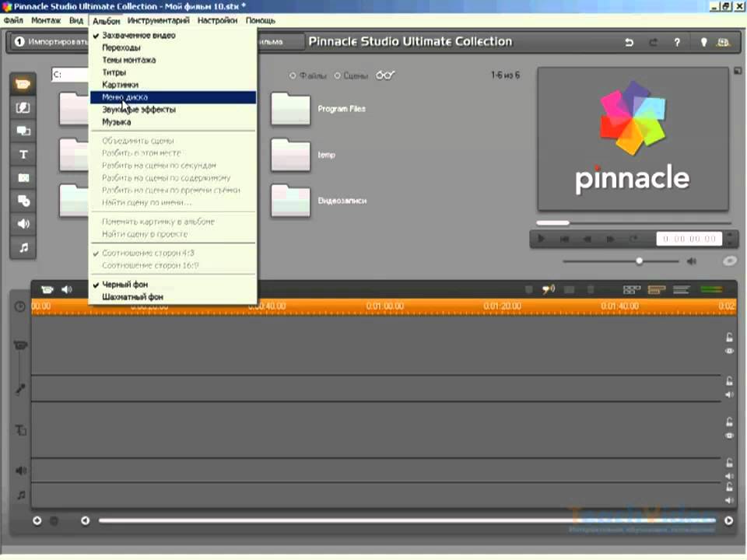Click the player speaker volume icon
747x560 pixels.
click(692, 261)
